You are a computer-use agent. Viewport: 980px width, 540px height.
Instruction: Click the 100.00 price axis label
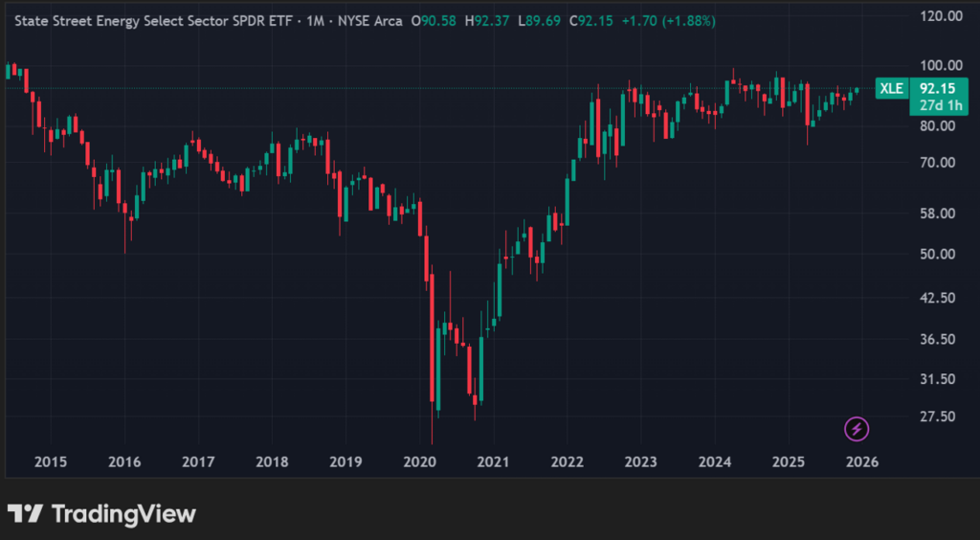click(942, 65)
